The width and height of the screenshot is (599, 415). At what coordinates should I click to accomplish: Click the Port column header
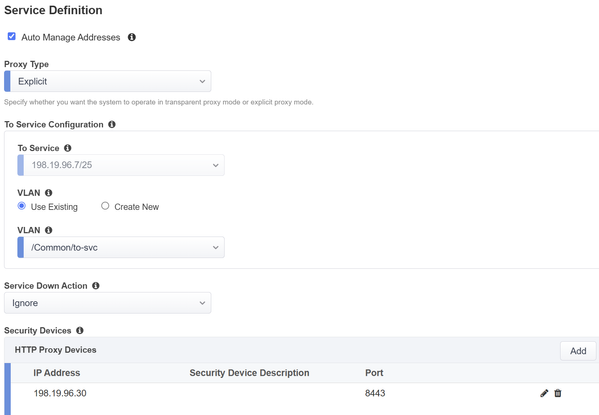374,373
